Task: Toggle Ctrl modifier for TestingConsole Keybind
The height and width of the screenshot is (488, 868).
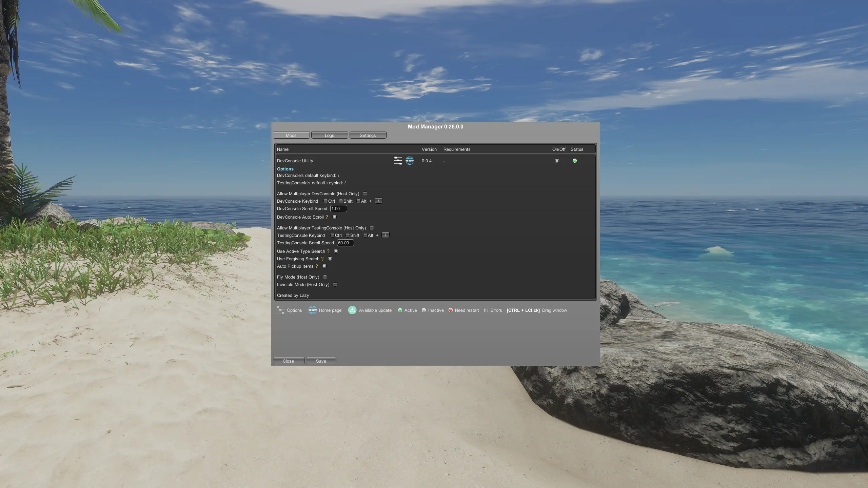Action: [x=332, y=236]
